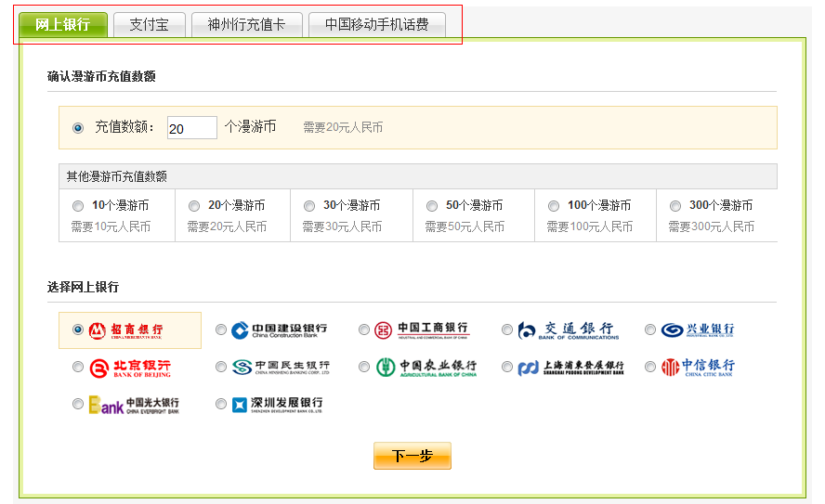
Task: Select the 300个漫游币 radio option
Action: point(675,205)
